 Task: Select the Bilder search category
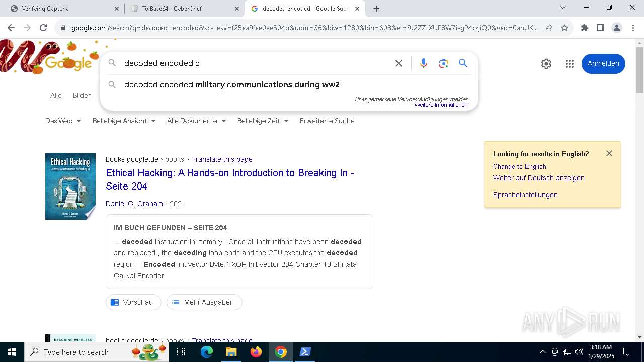(82, 95)
